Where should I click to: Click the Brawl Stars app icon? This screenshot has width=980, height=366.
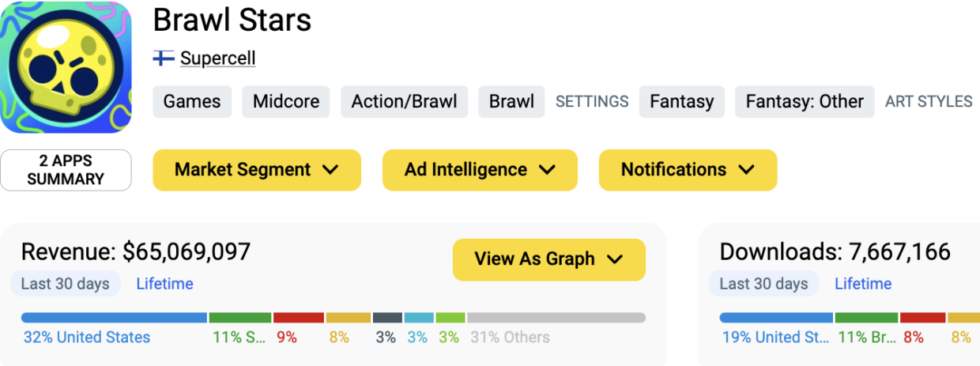tap(66, 66)
